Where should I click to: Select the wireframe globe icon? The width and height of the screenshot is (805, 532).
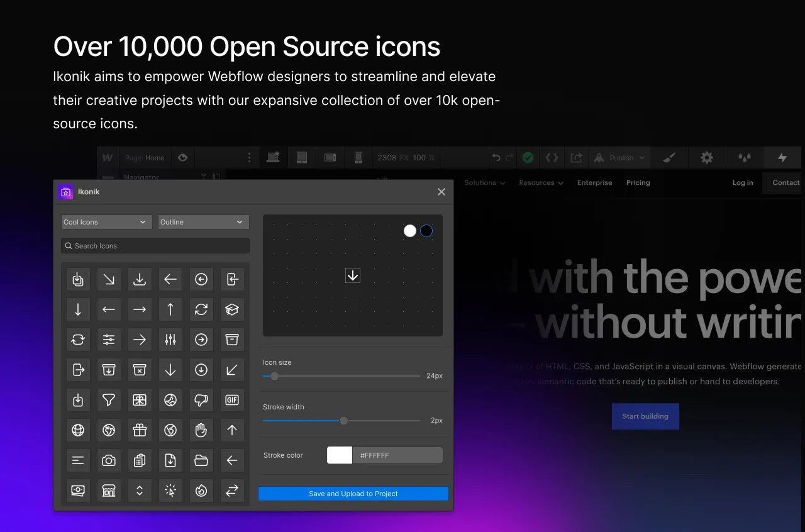click(x=78, y=430)
